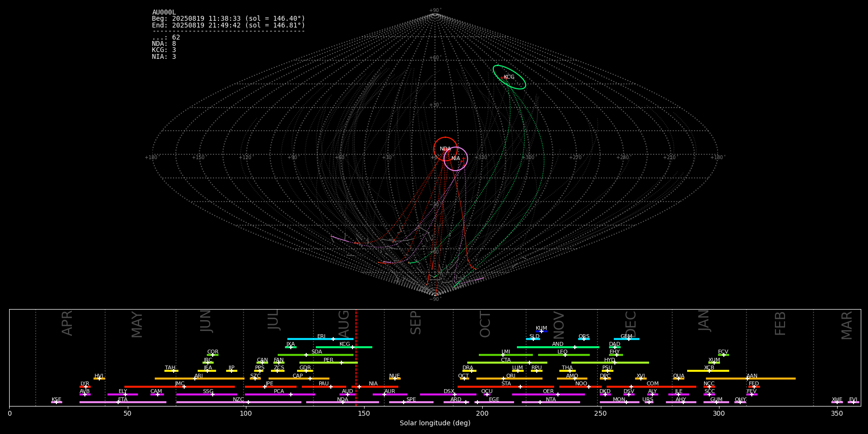
Task: Click the +300 longitude label on the map
Action: 528,158
